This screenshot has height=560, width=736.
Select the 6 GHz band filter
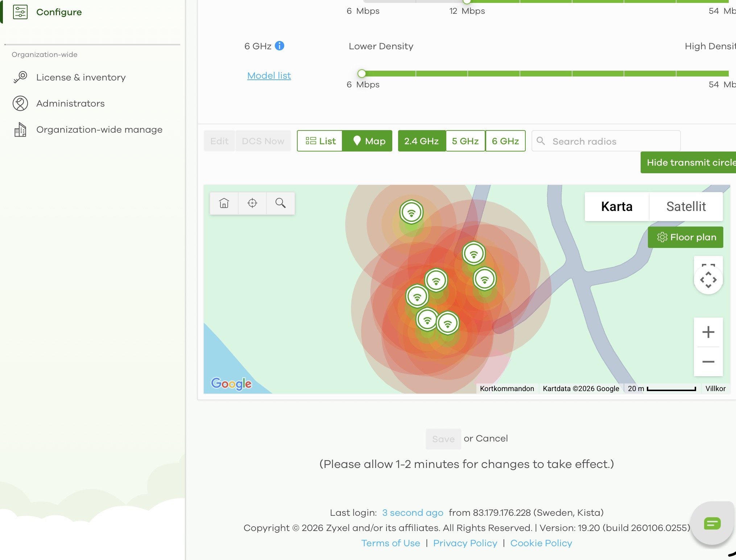pyautogui.click(x=505, y=141)
